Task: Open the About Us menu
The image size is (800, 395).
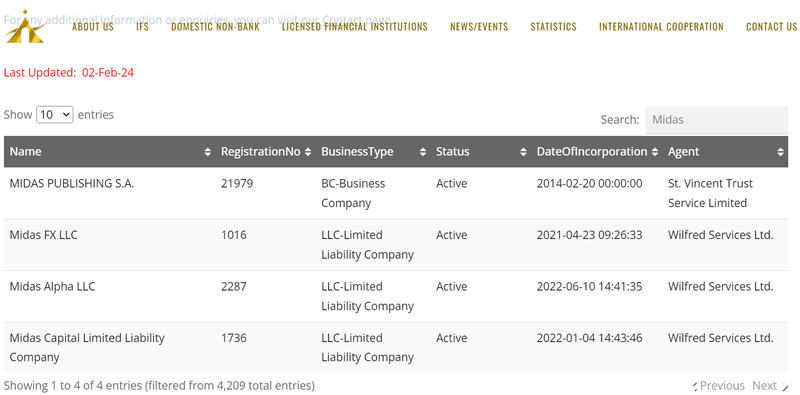Action: tap(93, 27)
